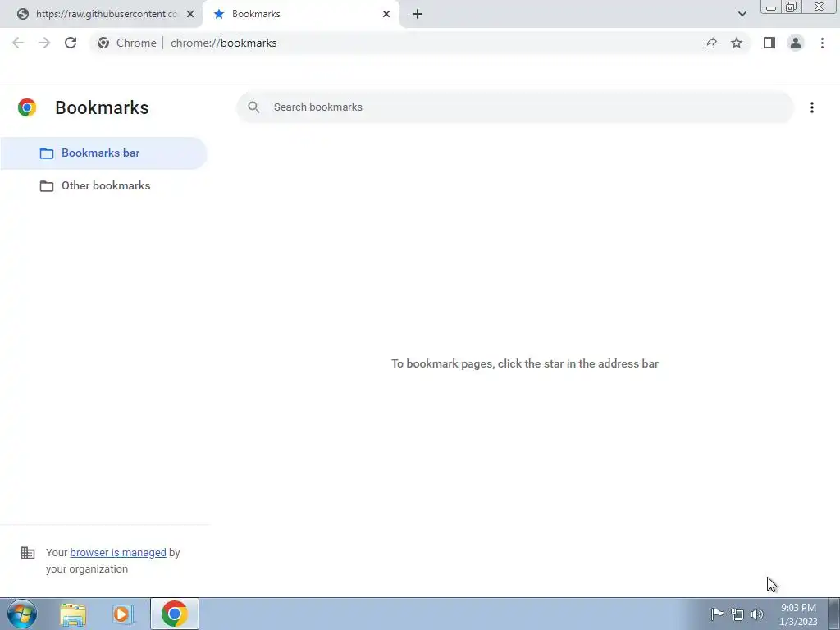
Task: Open the side panel icon
Action: [769, 43]
